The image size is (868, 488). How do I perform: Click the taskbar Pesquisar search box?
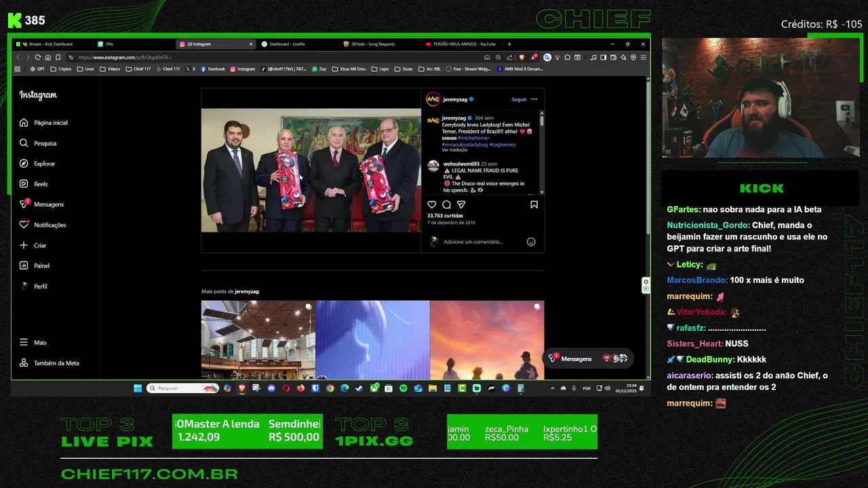point(182,388)
